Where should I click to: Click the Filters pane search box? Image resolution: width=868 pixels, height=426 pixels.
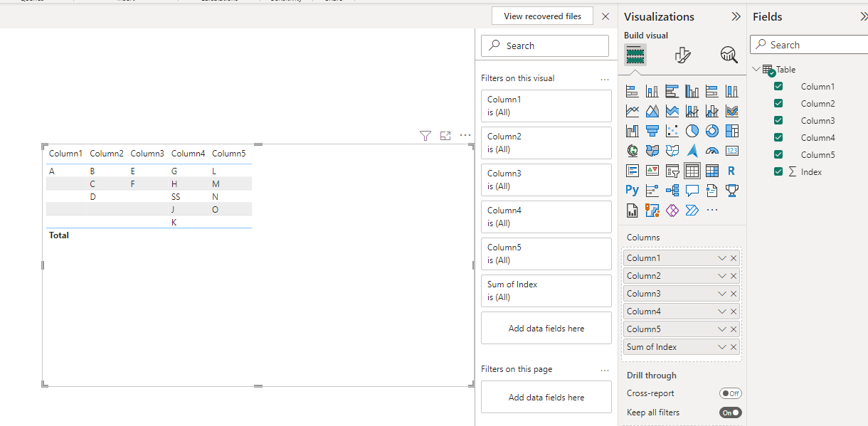[545, 46]
